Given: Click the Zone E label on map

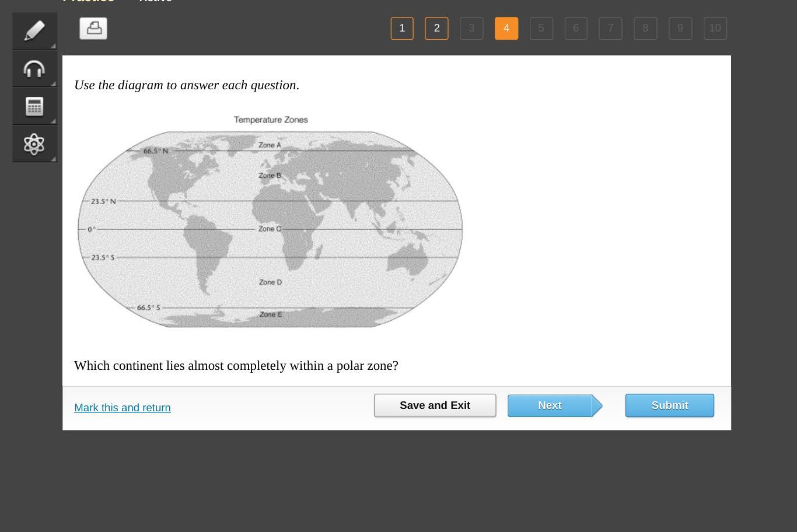Looking at the screenshot, I should click(x=270, y=314).
